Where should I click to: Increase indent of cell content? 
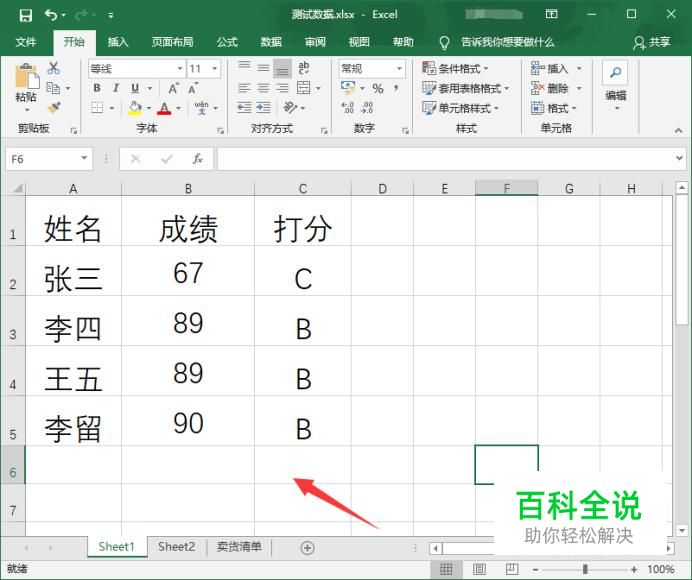[x=263, y=107]
